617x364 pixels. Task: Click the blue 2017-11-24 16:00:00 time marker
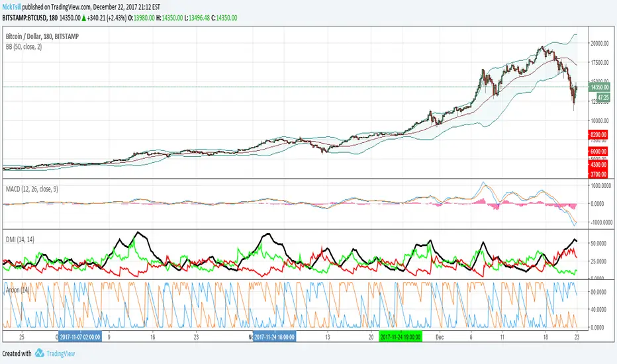pos(274,338)
